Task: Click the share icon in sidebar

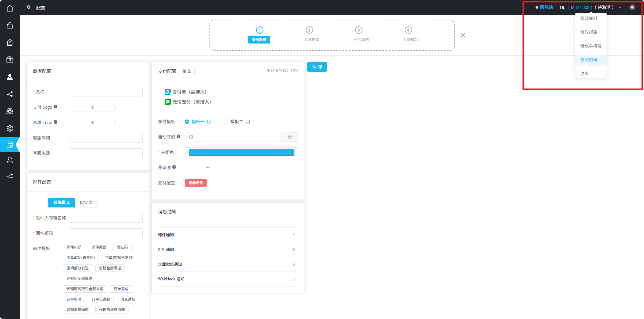Action: pyautogui.click(x=10, y=94)
